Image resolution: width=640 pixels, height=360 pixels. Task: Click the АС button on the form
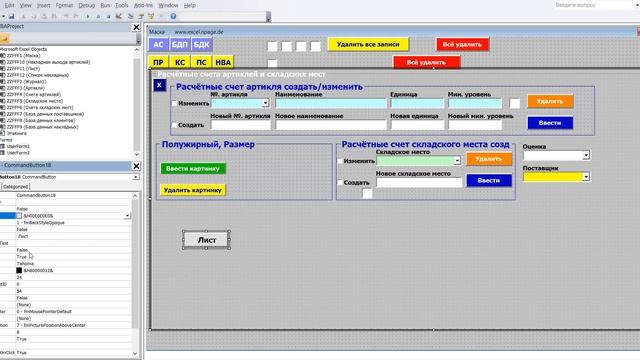(158, 44)
